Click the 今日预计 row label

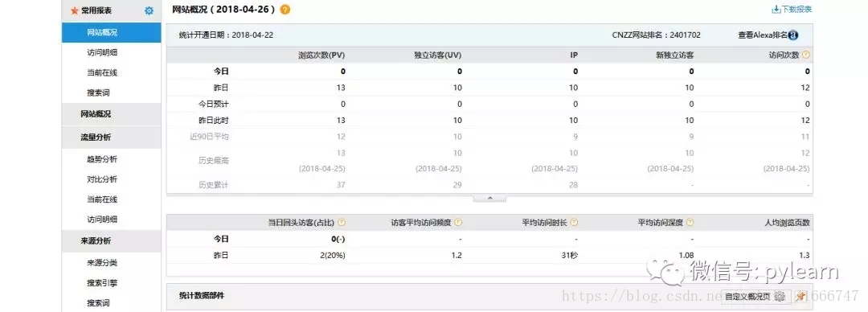(x=213, y=104)
